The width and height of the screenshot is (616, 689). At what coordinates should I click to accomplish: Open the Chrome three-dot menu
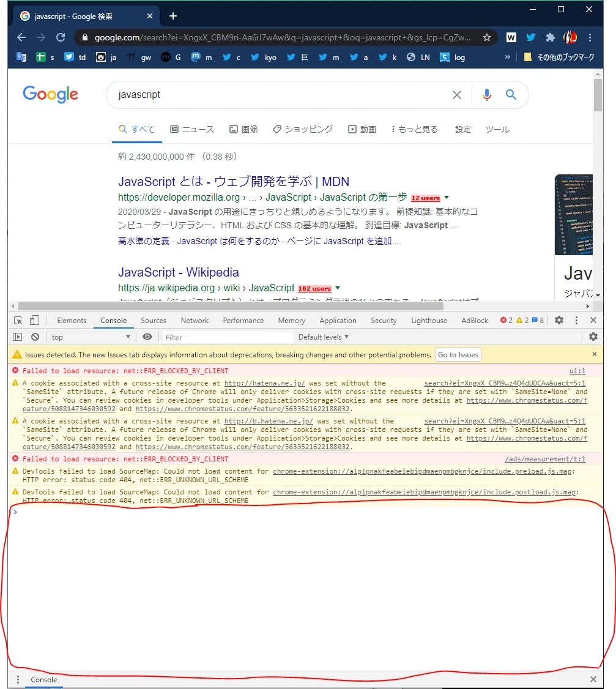(590, 37)
